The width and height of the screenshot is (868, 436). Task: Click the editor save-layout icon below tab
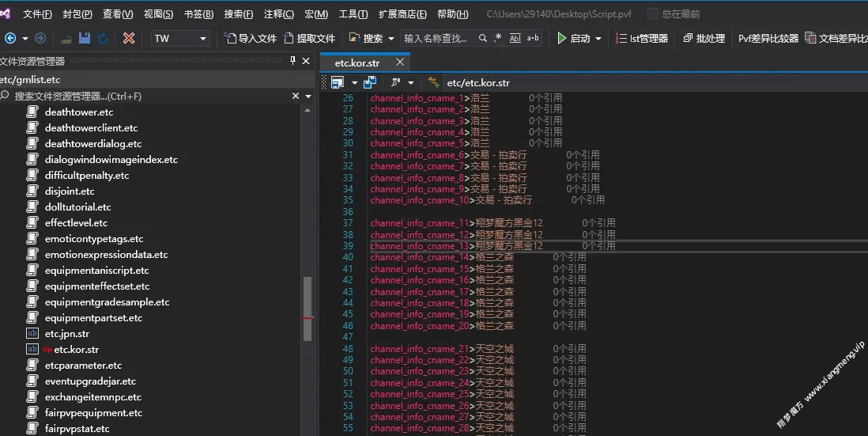337,82
